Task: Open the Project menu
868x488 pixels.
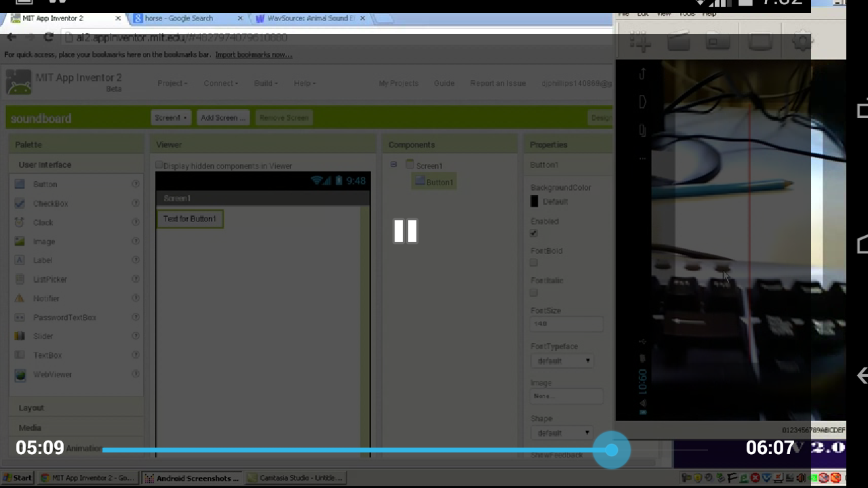Action: coord(172,83)
